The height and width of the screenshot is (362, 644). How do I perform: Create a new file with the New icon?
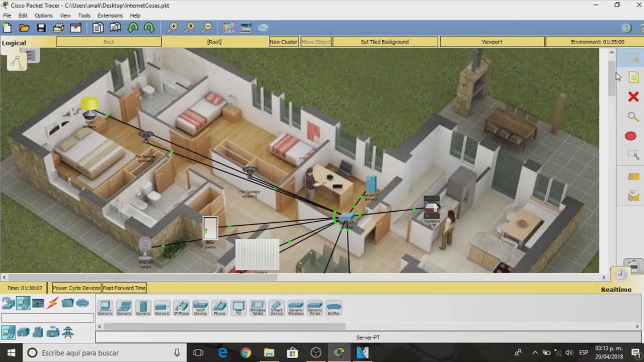7,28
